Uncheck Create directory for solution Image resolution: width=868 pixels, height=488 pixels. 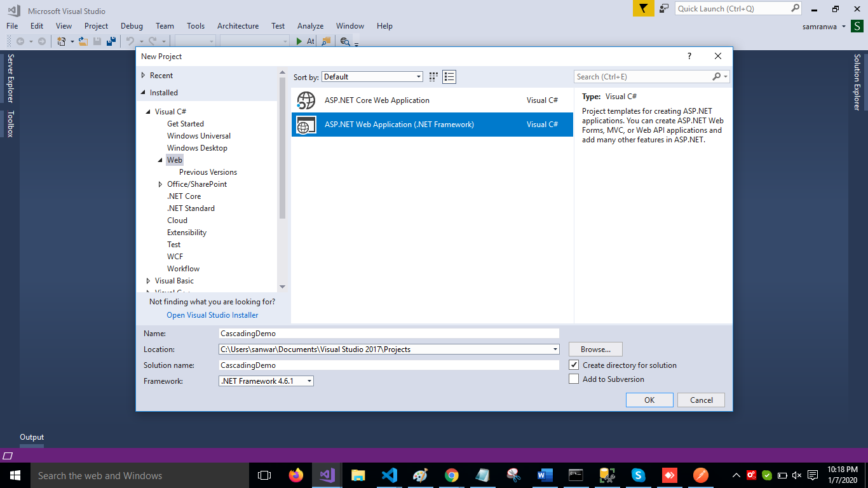pyautogui.click(x=574, y=365)
